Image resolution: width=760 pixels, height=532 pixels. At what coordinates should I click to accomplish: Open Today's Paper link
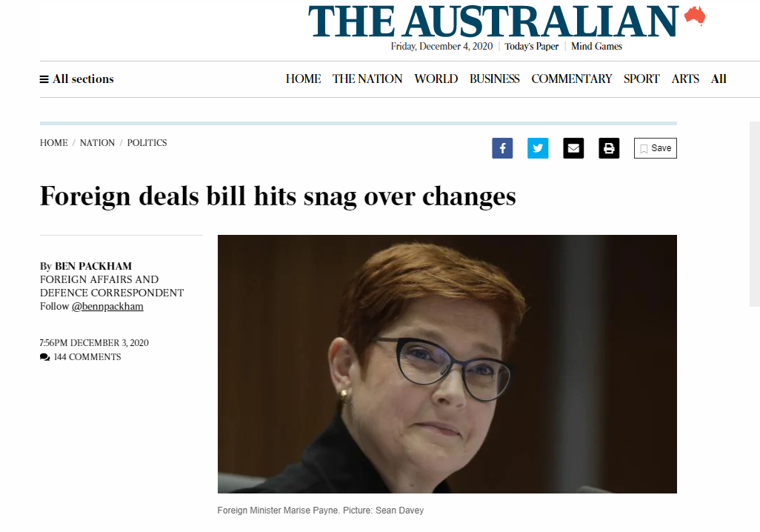point(531,47)
